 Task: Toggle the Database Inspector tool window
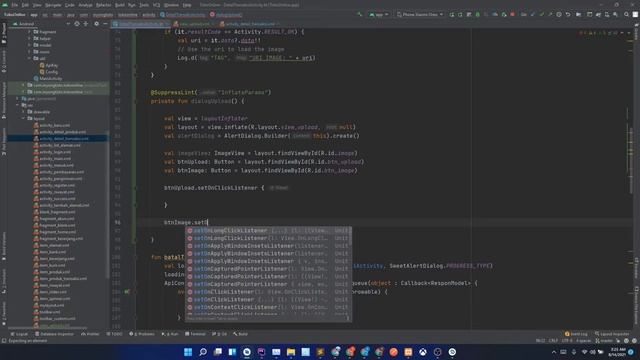54,334
